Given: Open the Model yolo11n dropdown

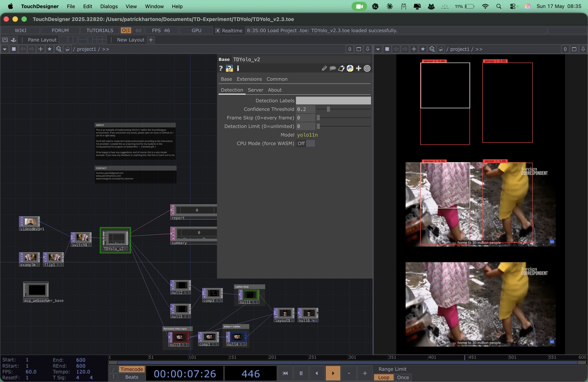Looking at the screenshot, I should [307, 135].
